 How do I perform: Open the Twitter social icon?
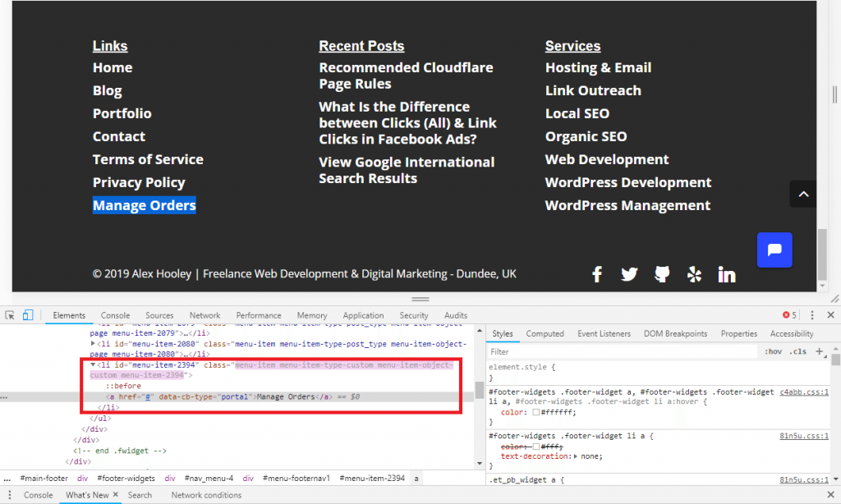click(629, 274)
